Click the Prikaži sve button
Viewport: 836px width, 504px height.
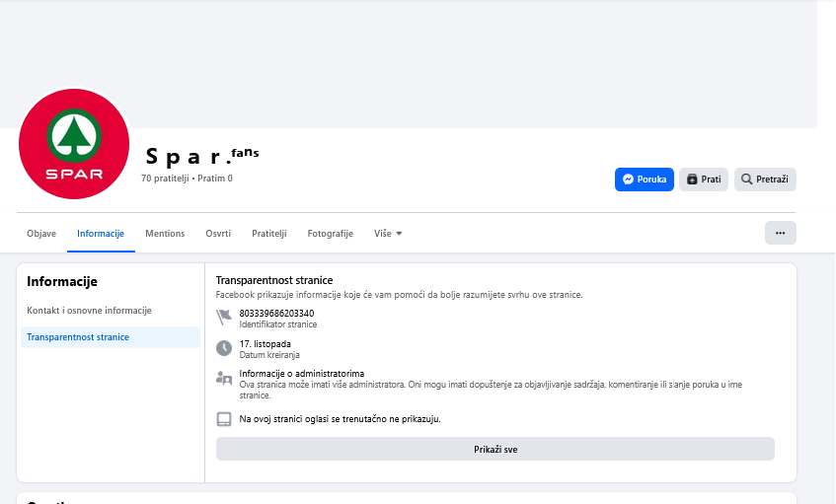click(495, 449)
